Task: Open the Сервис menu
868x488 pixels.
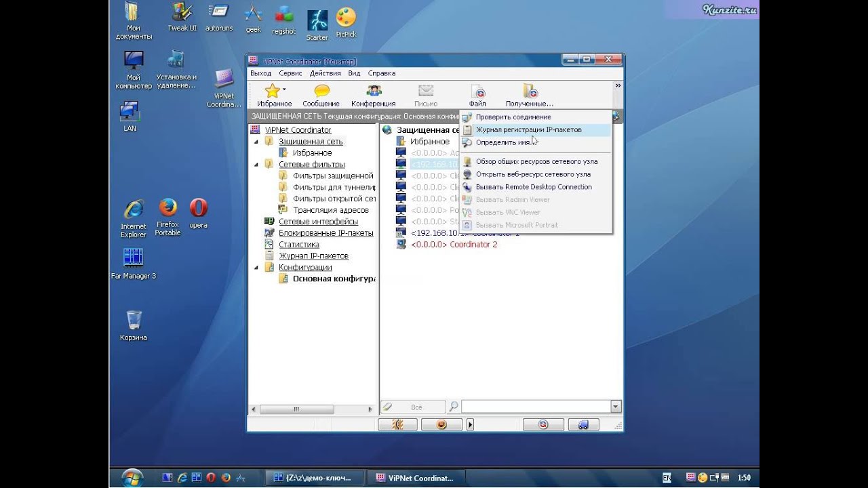Action: click(290, 73)
